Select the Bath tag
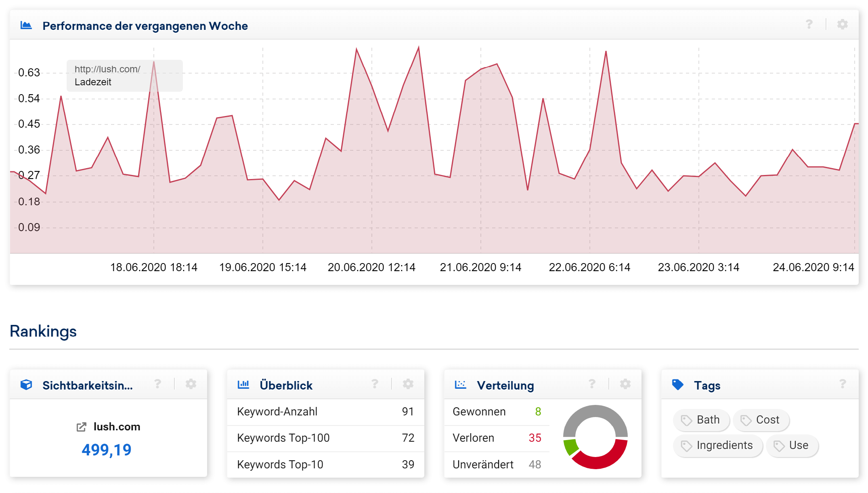The height and width of the screenshot is (493, 868). (x=702, y=420)
